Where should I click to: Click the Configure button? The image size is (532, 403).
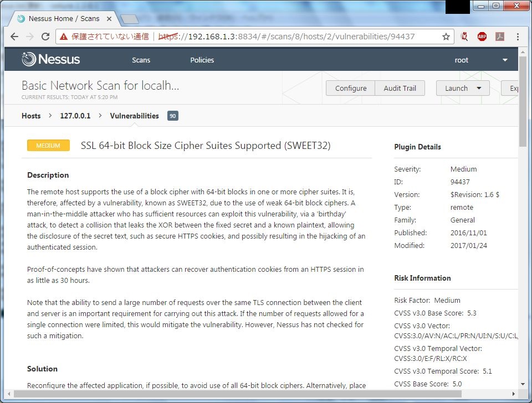point(350,88)
